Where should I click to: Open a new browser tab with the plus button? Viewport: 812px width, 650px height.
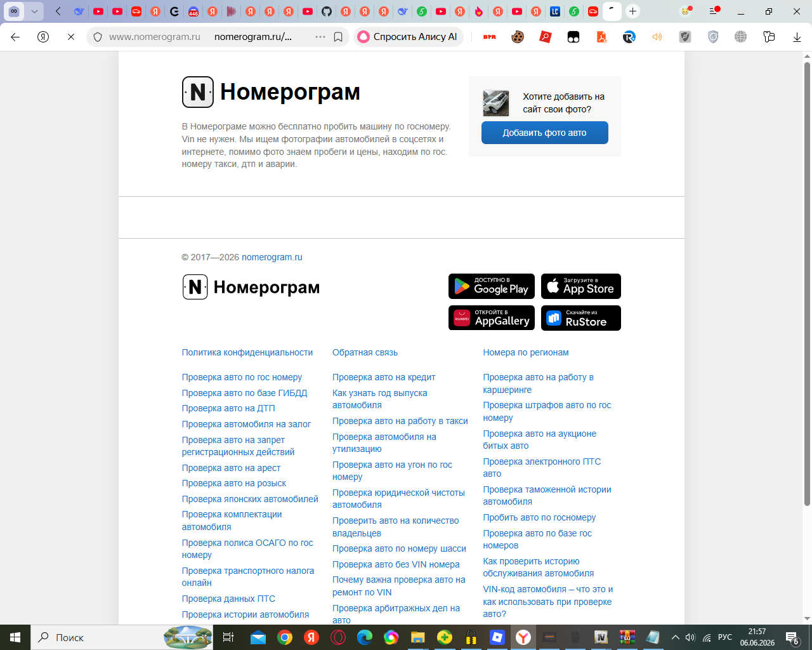point(632,11)
